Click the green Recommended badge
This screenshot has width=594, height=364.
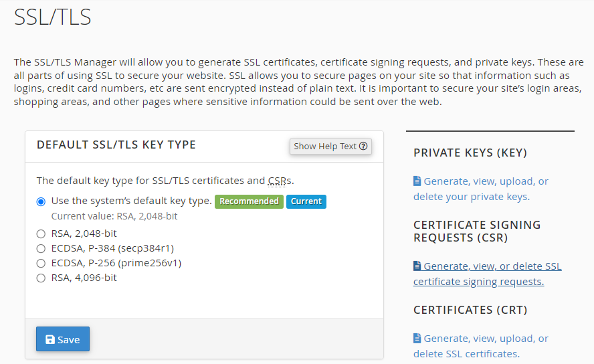(249, 201)
